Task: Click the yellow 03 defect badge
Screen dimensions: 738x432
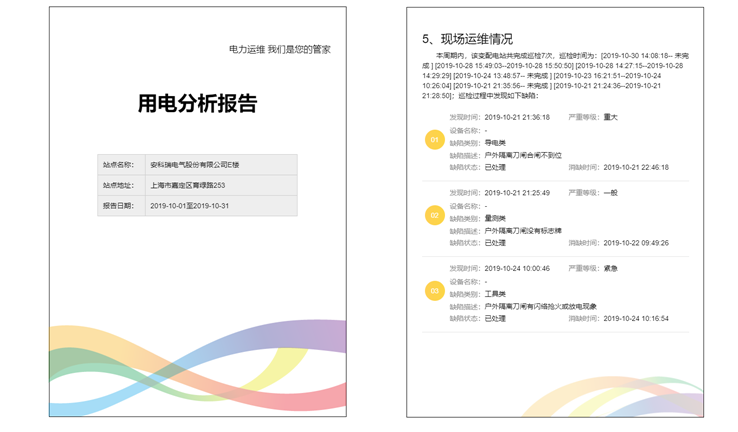Action: (x=434, y=291)
